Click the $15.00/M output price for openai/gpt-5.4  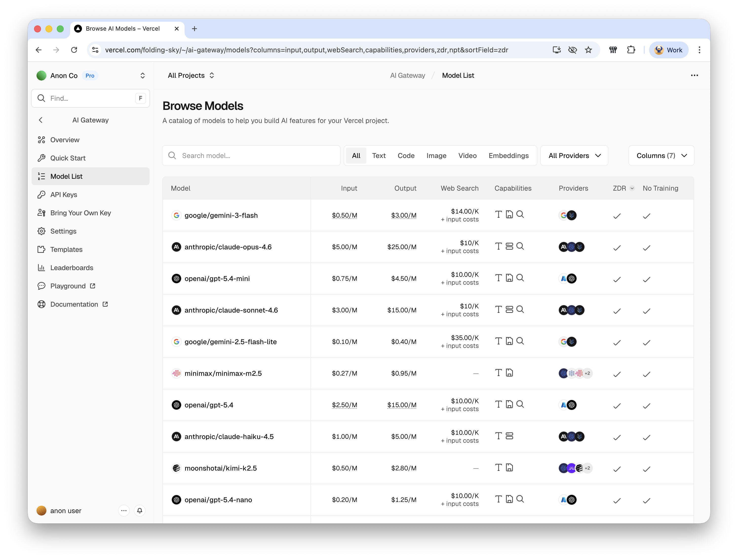pyautogui.click(x=402, y=405)
